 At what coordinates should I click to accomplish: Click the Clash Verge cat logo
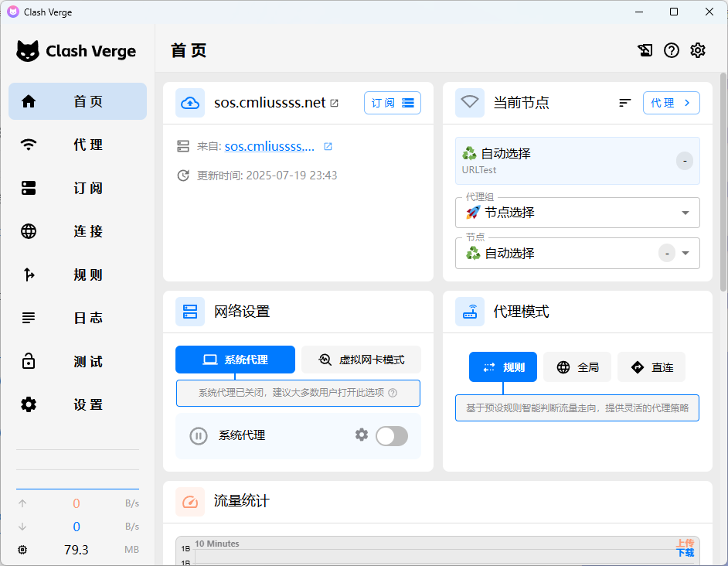click(x=28, y=51)
